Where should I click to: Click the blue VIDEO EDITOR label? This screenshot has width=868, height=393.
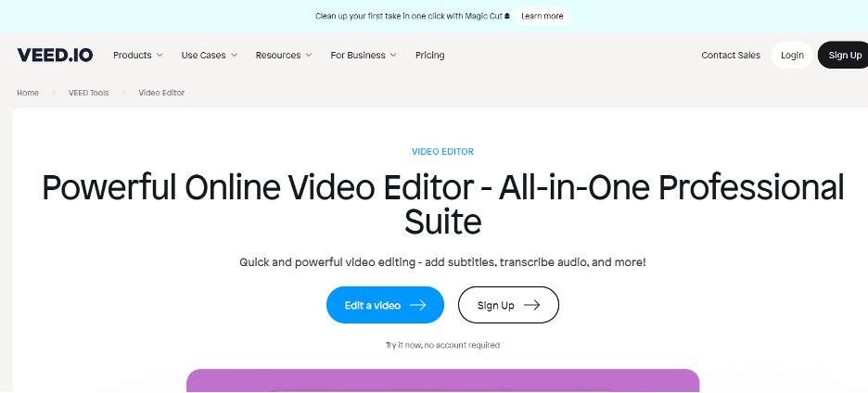[443, 152]
